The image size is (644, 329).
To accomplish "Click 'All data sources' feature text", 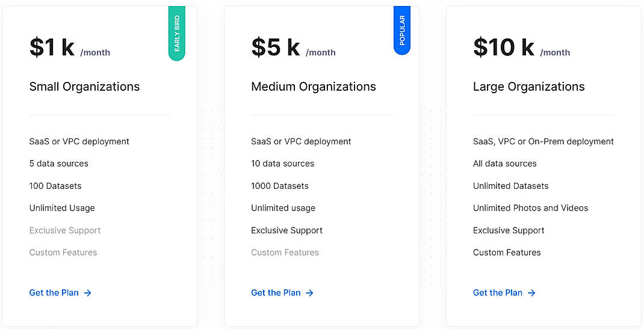I will [x=505, y=163].
